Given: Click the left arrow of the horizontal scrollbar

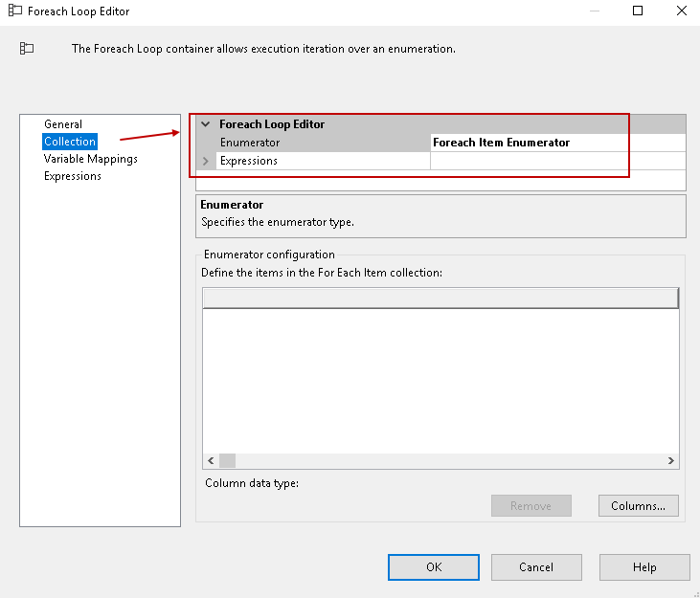Looking at the screenshot, I should tap(211, 461).
